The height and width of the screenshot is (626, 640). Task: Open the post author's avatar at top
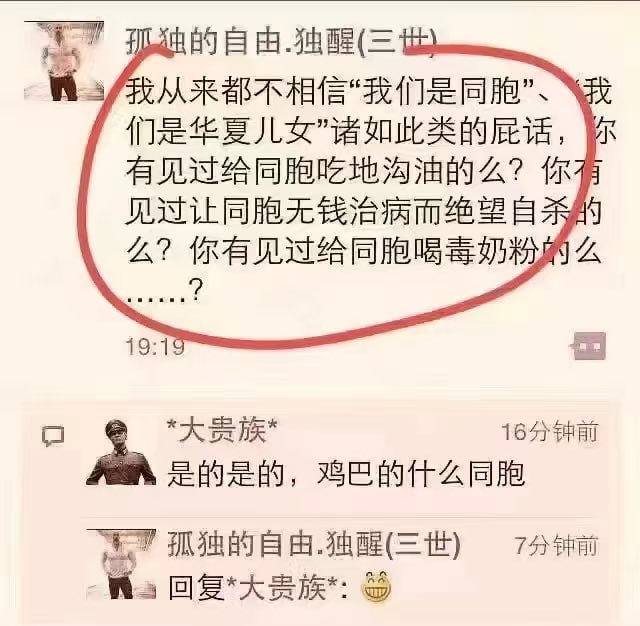tap(64, 61)
